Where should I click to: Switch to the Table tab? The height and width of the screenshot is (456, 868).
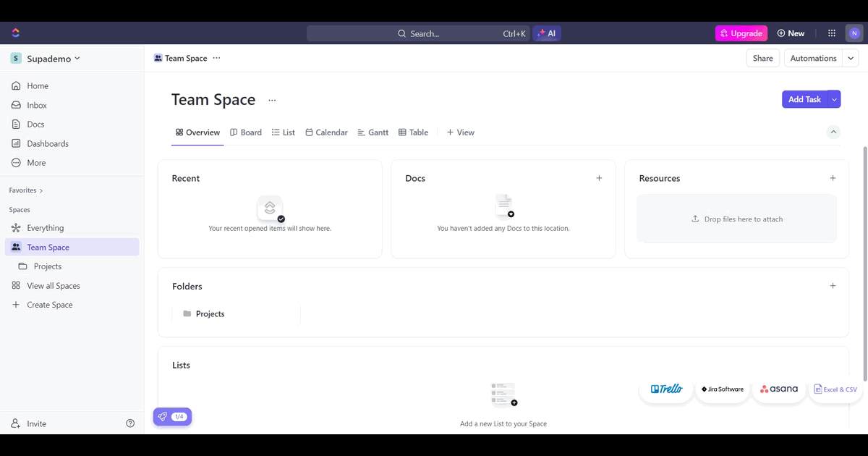(414, 132)
